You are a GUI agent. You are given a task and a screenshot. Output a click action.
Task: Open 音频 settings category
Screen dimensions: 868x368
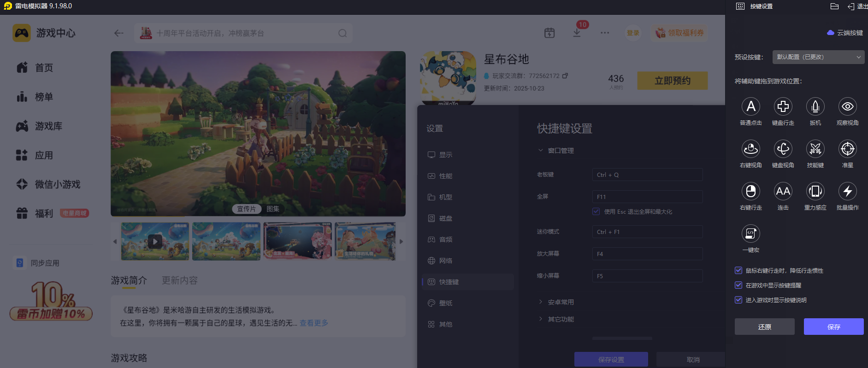coord(468,239)
